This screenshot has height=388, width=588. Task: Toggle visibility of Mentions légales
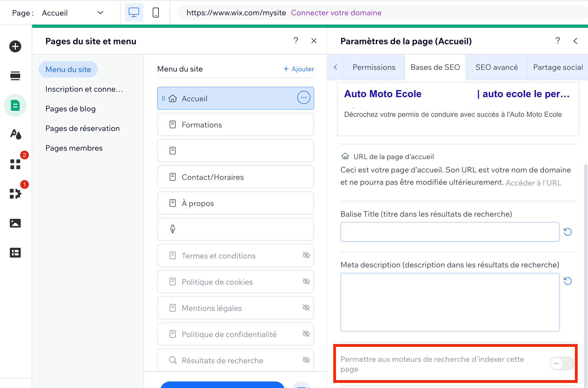pyautogui.click(x=306, y=308)
